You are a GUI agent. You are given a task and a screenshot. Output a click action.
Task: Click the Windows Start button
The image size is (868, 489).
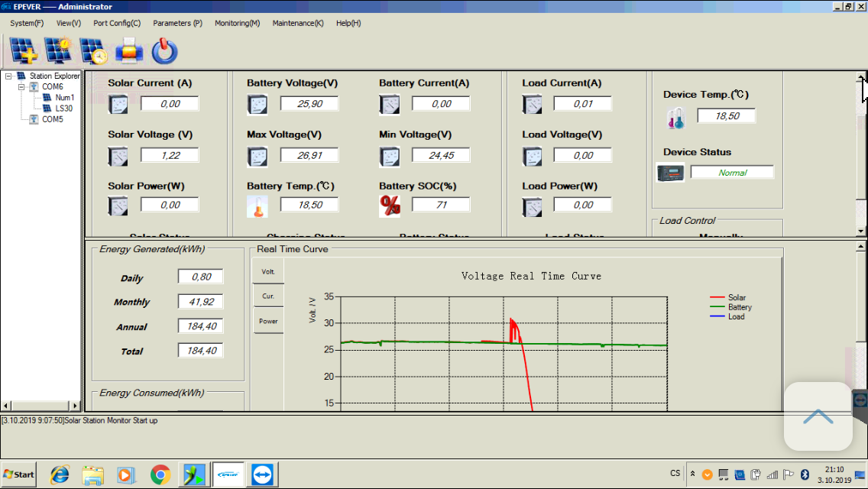coord(19,474)
